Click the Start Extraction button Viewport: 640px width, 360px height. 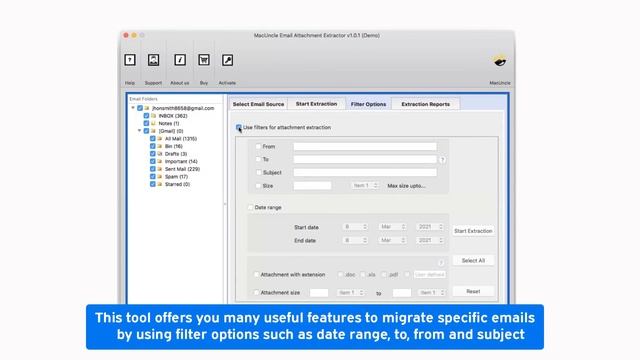(x=473, y=231)
